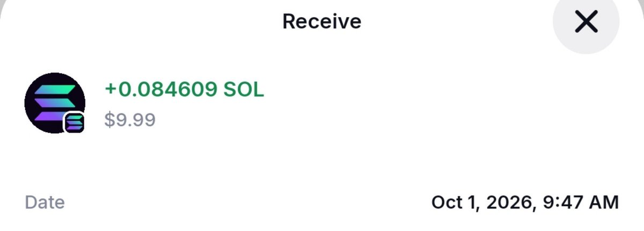
Task: Click the Receive header title
Action: pyautogui.click(x=322, y=21)
